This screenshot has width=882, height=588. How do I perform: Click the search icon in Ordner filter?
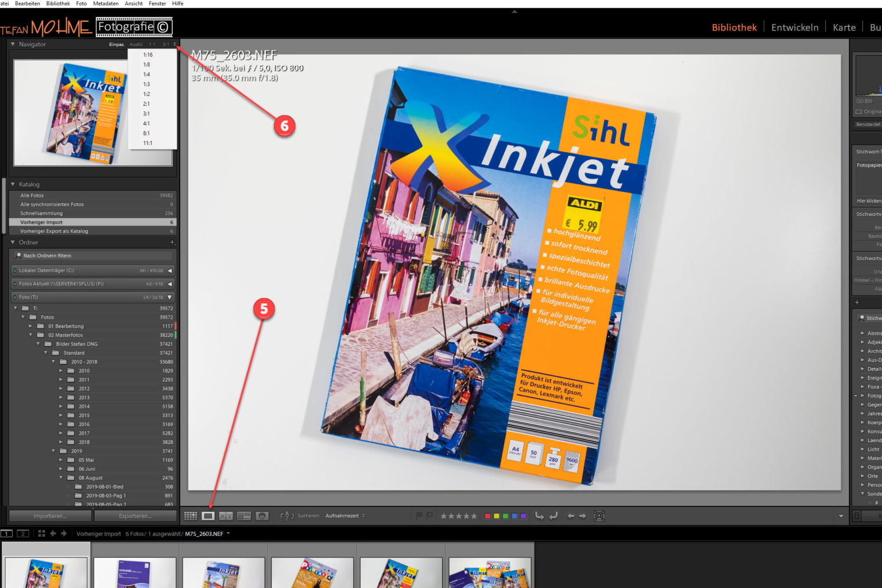19,256
